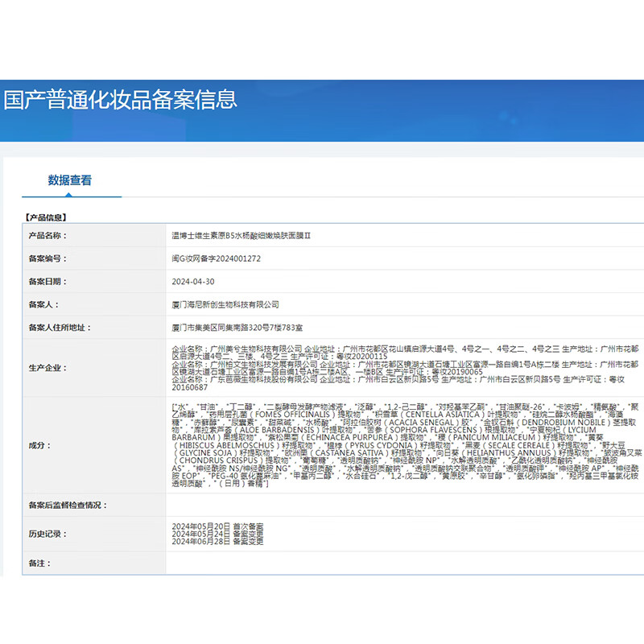Click the blue 数据查看 tab underline indicator
The height and width of the screenshot is (644, 644).
(x=71, y=196)
